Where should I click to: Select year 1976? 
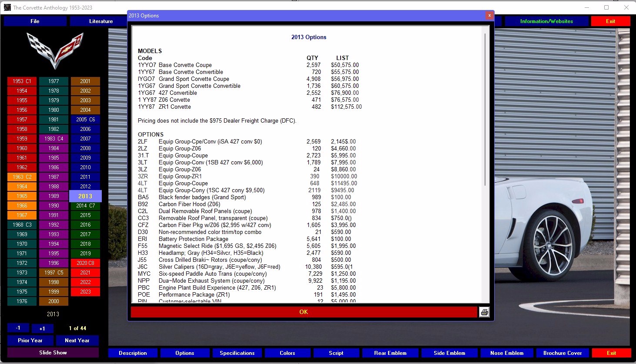point(22,301)
